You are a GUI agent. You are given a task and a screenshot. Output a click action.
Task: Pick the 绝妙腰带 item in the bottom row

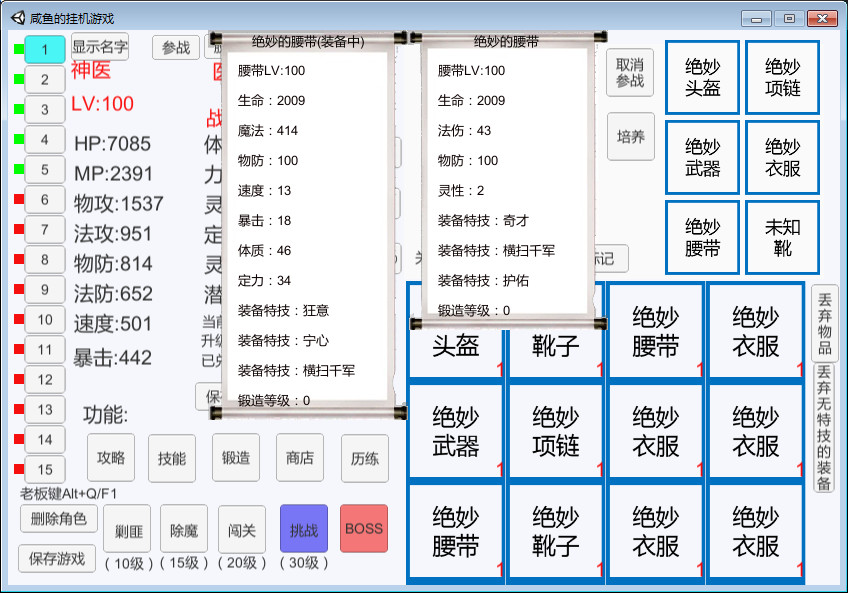[454, 530]
